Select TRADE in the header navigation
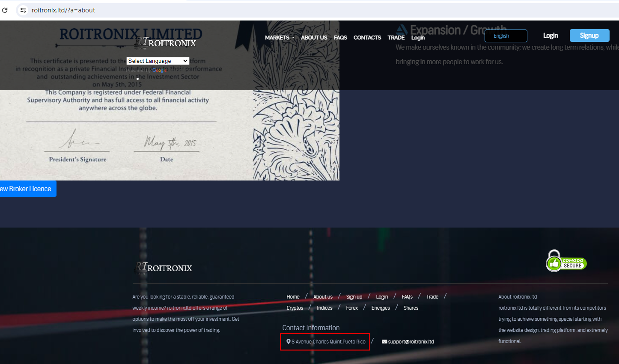This screenshot has height=364, width=619. click(x=396, y=38)
